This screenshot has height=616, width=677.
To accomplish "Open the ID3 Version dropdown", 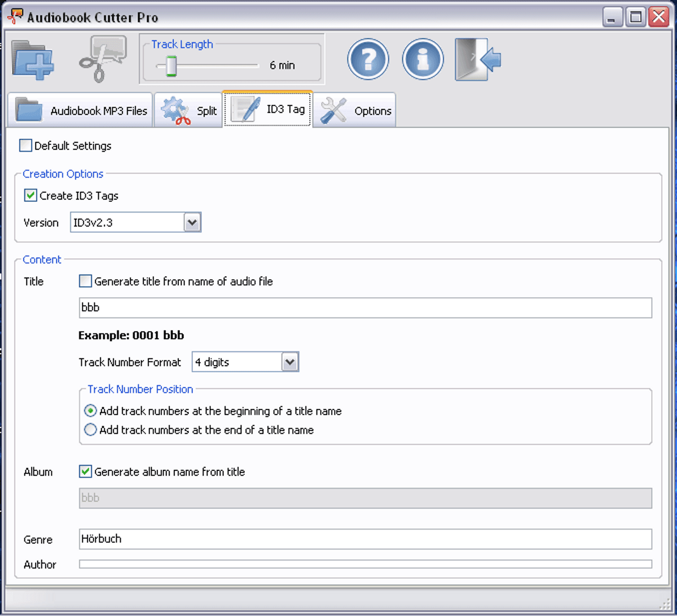I will coord(192,223).
